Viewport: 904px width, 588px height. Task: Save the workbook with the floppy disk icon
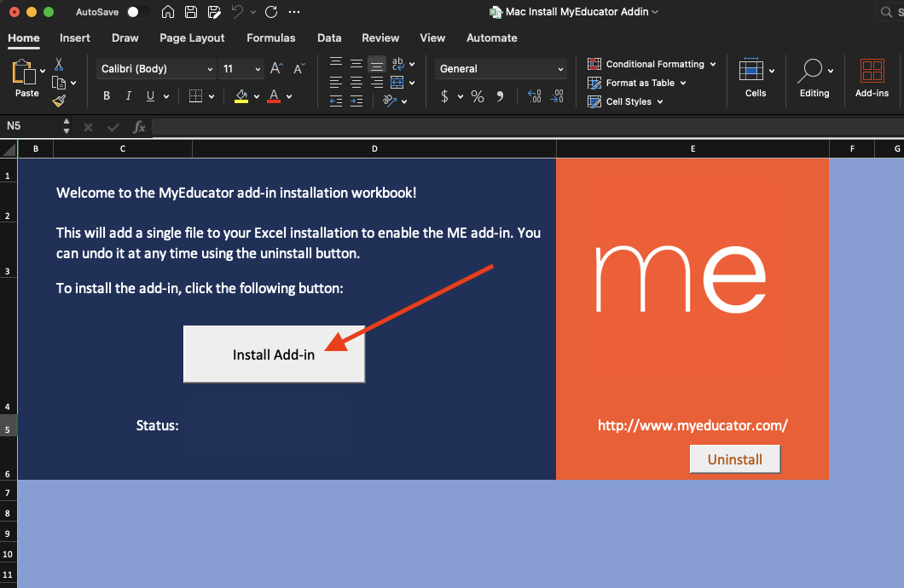[191, 12]
